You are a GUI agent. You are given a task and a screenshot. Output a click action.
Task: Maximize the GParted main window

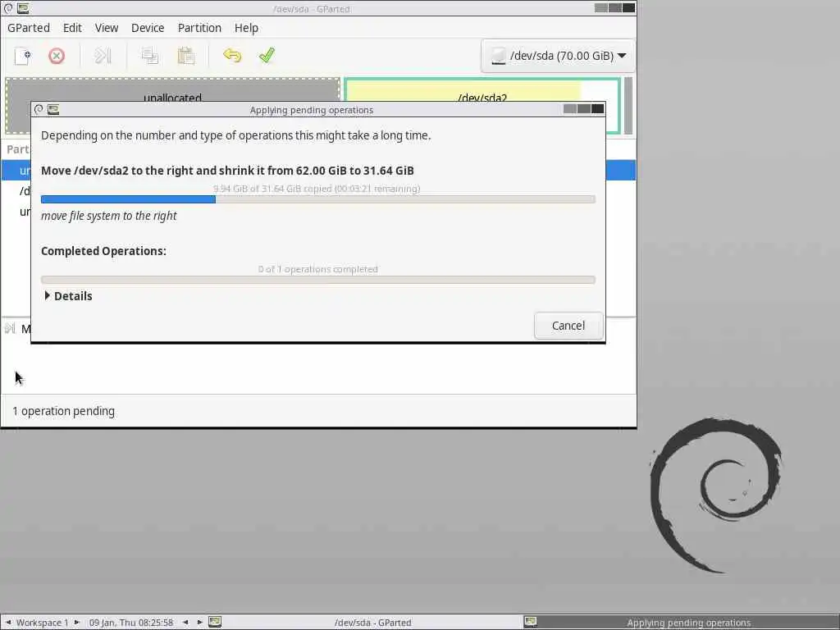[615, 7]
